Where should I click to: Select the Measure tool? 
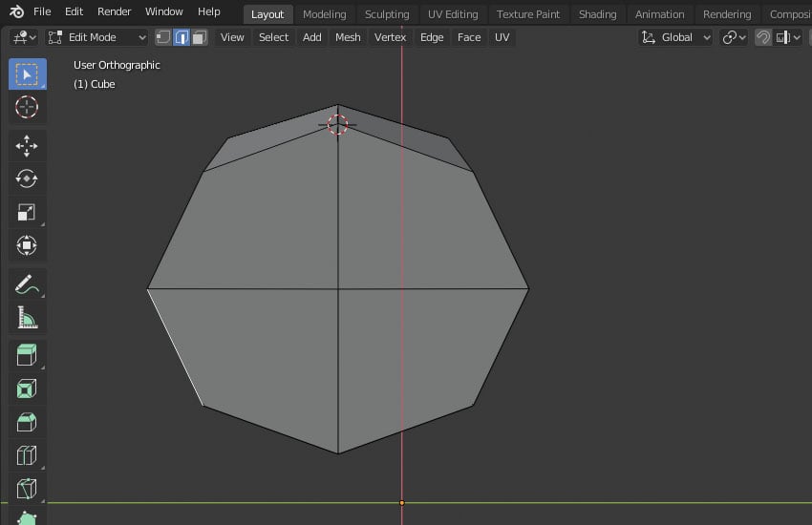pyautogui.click(x=27, y=317)
